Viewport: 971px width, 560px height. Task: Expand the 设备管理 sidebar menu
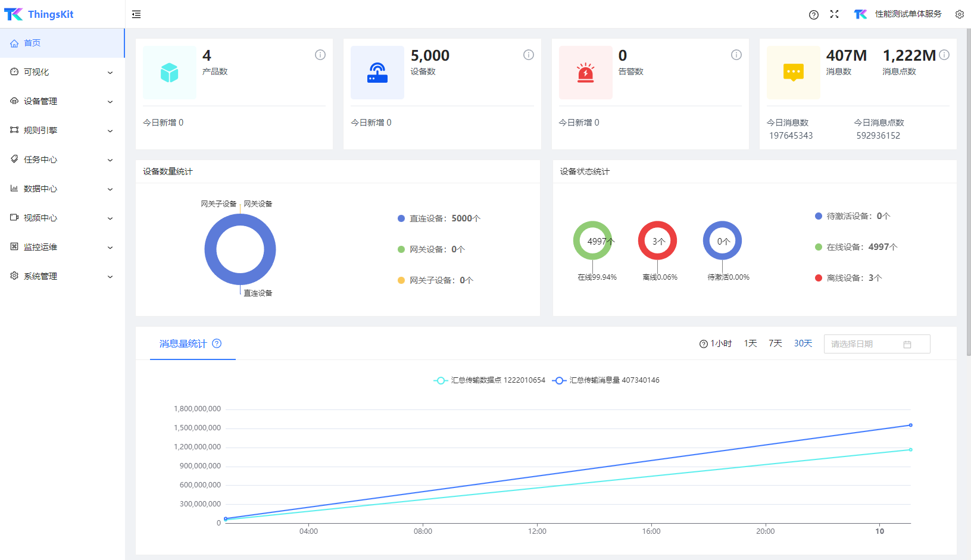62,101
